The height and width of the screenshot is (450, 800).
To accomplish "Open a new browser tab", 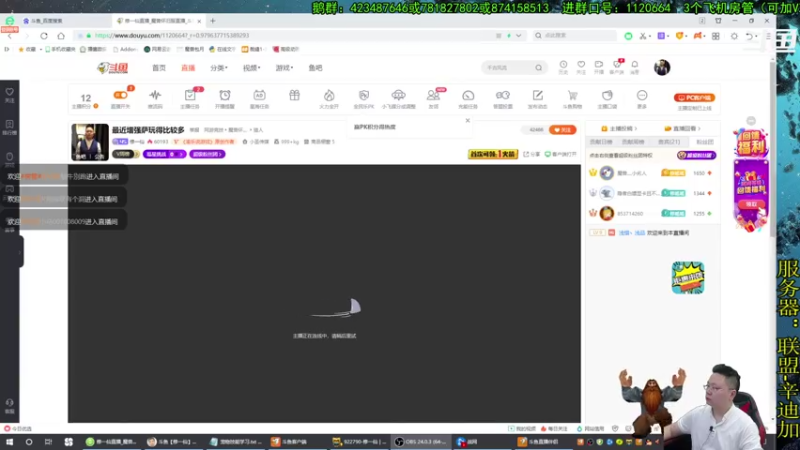I will [x=213, y=21].
